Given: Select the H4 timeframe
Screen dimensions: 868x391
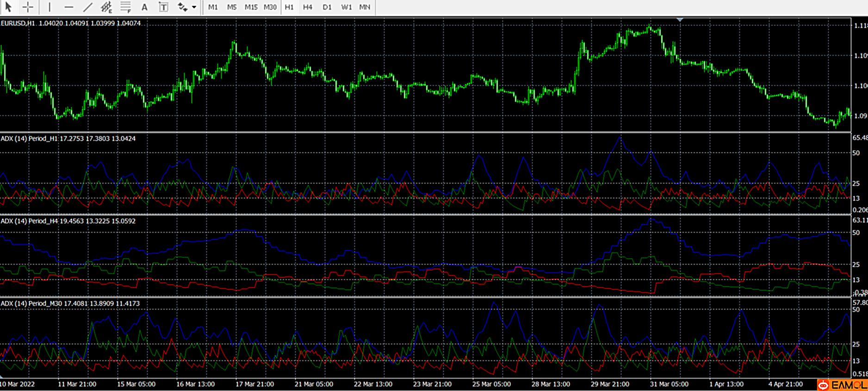Looking at the screenshot, I should coord(308,7).
